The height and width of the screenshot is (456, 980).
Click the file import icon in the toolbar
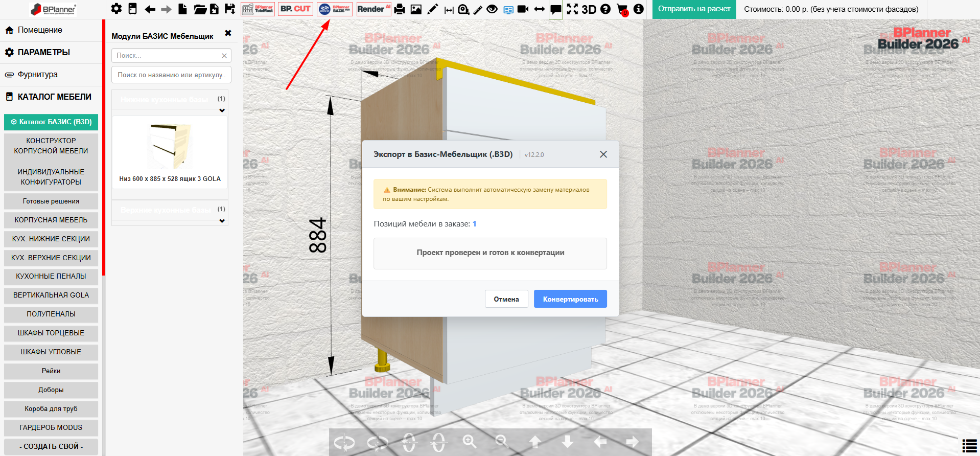pyautogui.click(x=214, y=9)
